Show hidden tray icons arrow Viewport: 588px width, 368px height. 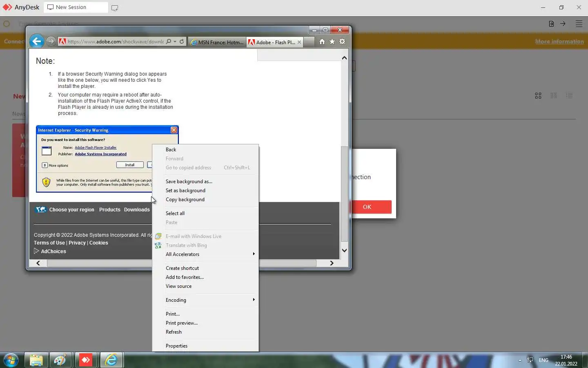pos(520,360)
